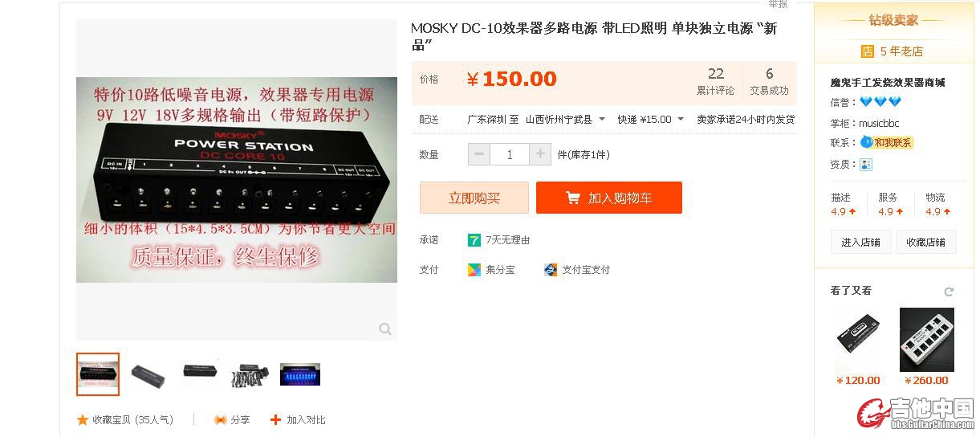Decrease quantity with the minus stepper
This screenshot has height=437, width=980.
tap(479, 154)
